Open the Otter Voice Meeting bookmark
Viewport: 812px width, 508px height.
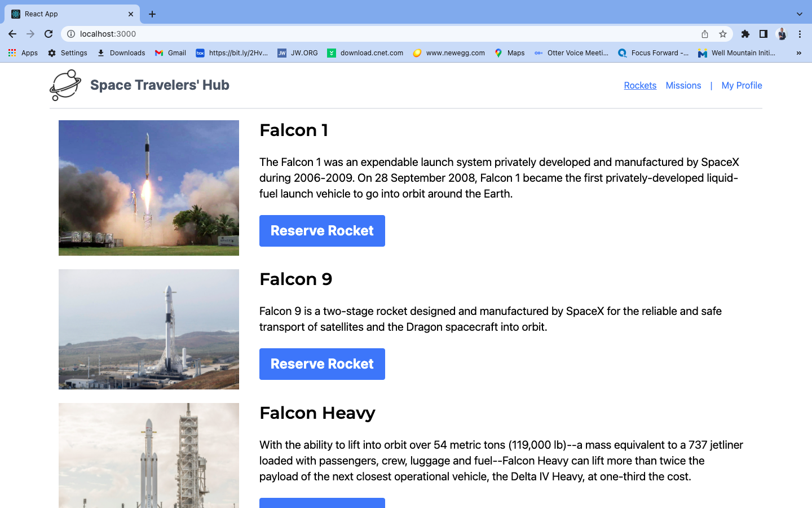[x=571, y=53]
